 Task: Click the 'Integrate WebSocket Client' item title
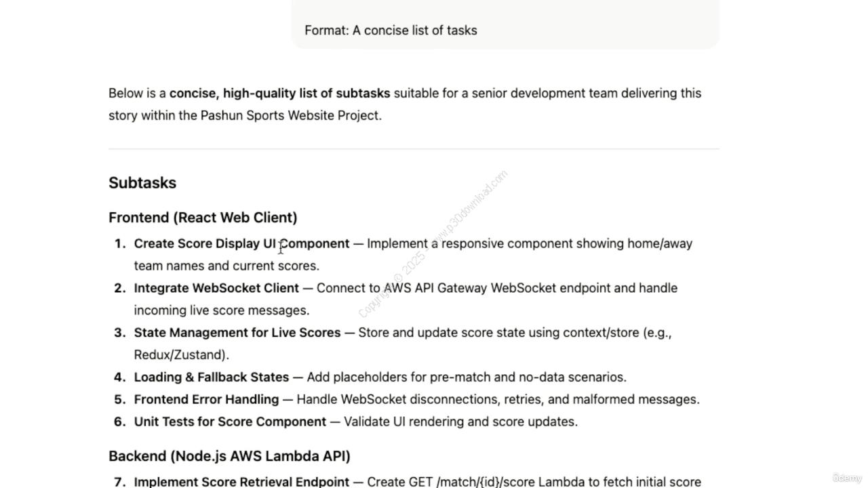(216, 288)
